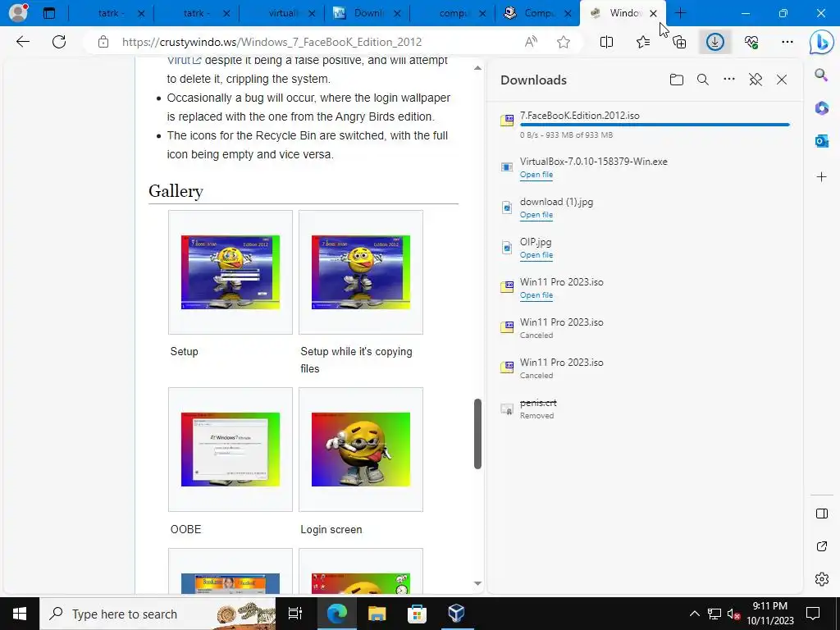Open Microsoft Store from taskbar

coord(417,614)
